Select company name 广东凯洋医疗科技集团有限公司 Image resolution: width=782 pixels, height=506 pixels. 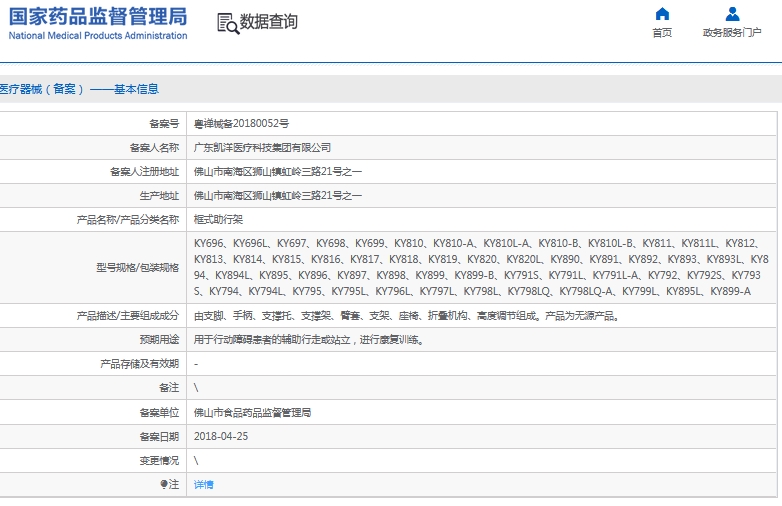tap(262, 148)
